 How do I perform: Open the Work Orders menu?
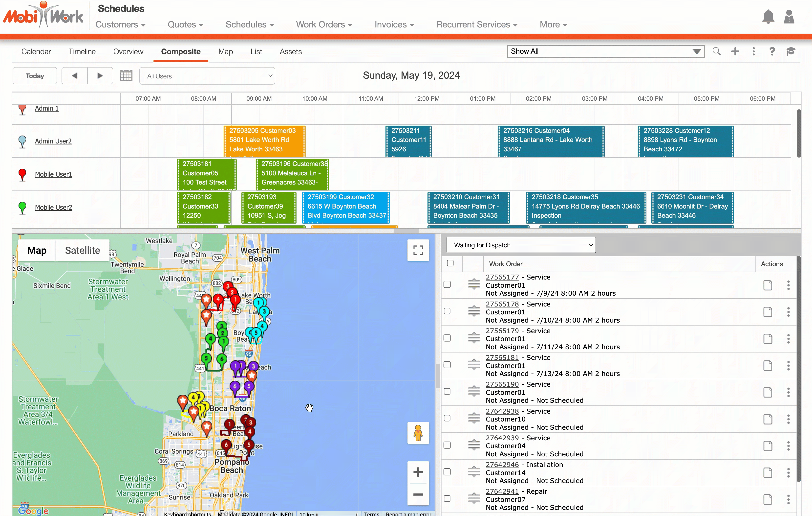324,25
